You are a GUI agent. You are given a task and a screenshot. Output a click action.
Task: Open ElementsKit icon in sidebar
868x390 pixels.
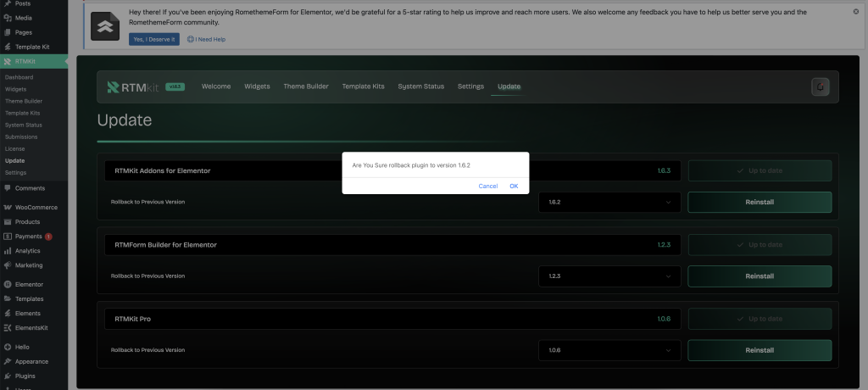(8, 327)
